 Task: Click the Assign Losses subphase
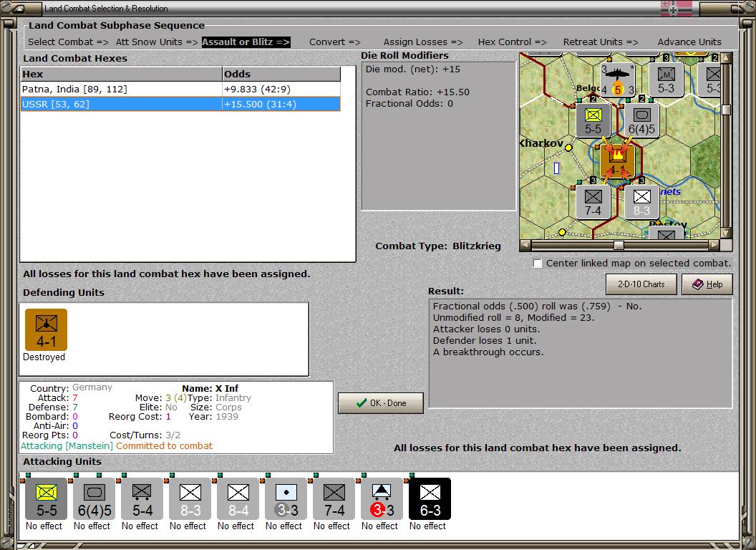pos(423,42)
